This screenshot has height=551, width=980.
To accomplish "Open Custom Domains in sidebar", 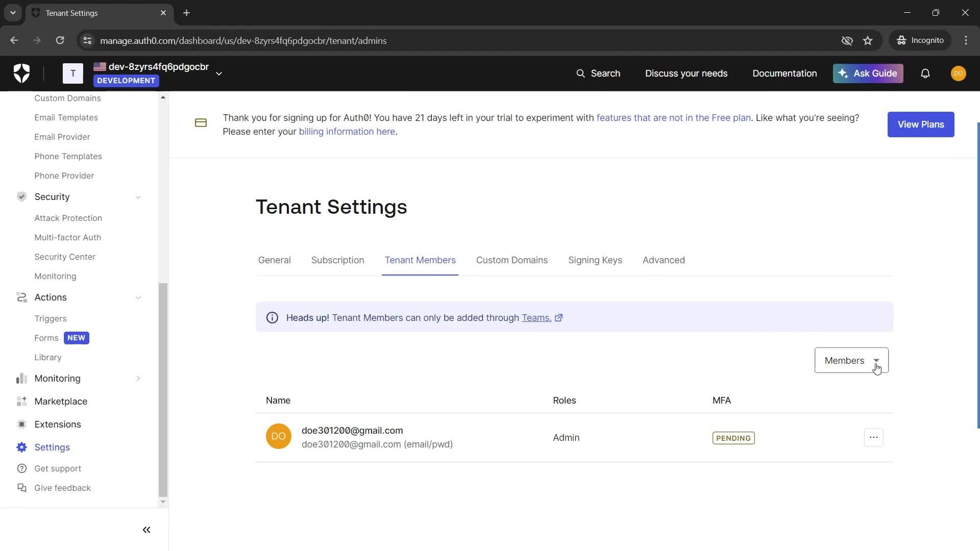I will pyautogui.click(x=67, y=98).
